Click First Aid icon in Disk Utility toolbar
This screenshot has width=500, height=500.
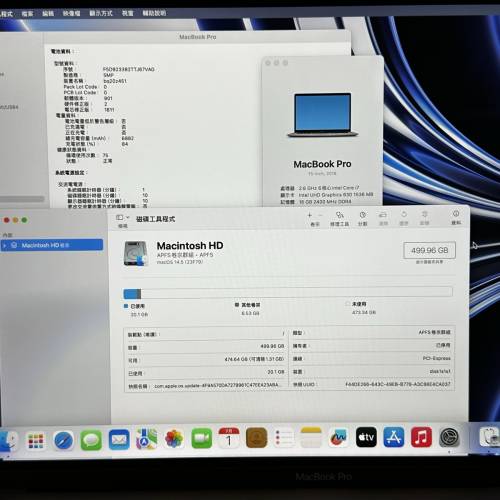tap(339, 215)
